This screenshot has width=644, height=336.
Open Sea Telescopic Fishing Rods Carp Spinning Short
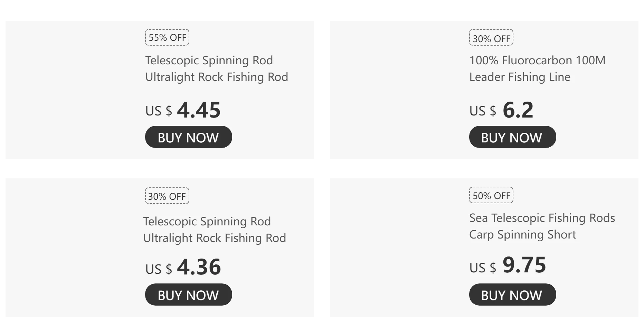[542, 226]
